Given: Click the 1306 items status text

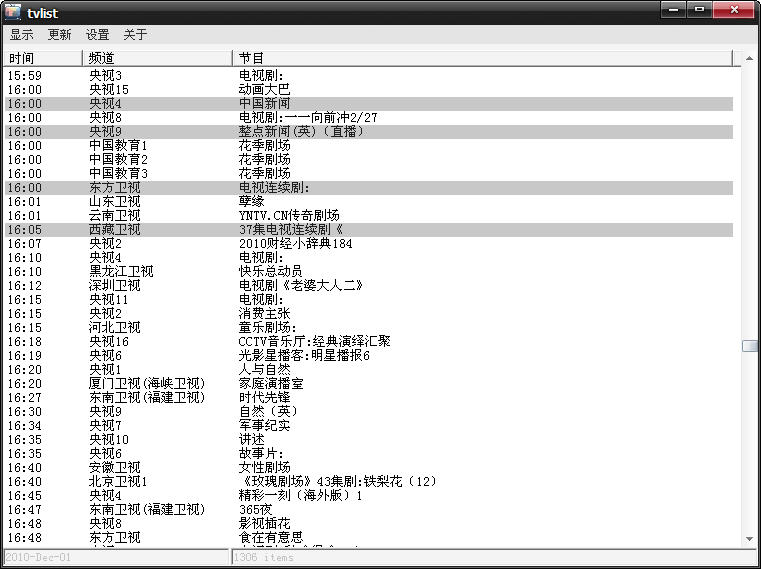Looking at the screenshot, I should pyautogui.click(x=264, y=557).
